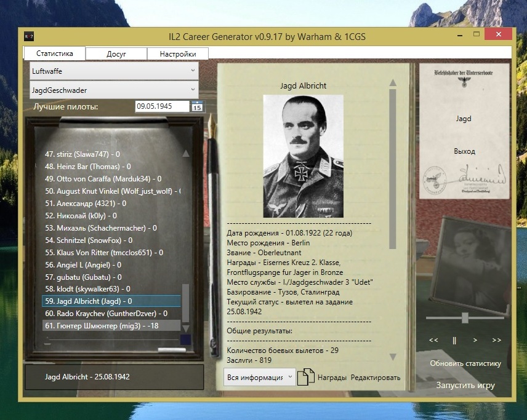The width and height of the screenshot is (527, 420).
Task: Play music with the > control
Action: (475, 340)
